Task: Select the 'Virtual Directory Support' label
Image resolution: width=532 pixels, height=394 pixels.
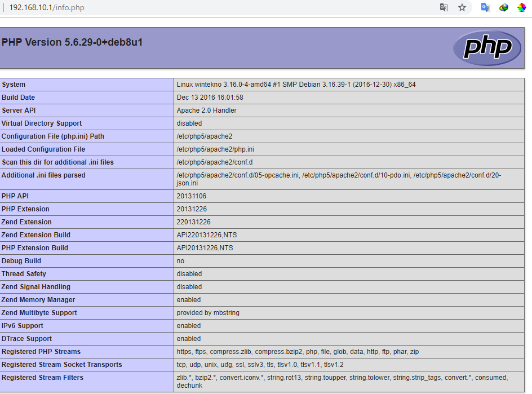Action: (x=42, y=123)
